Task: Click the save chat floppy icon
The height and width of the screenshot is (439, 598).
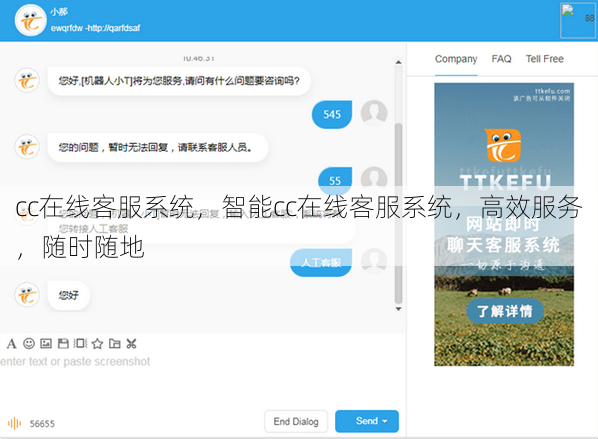Action: click(63, 344)
